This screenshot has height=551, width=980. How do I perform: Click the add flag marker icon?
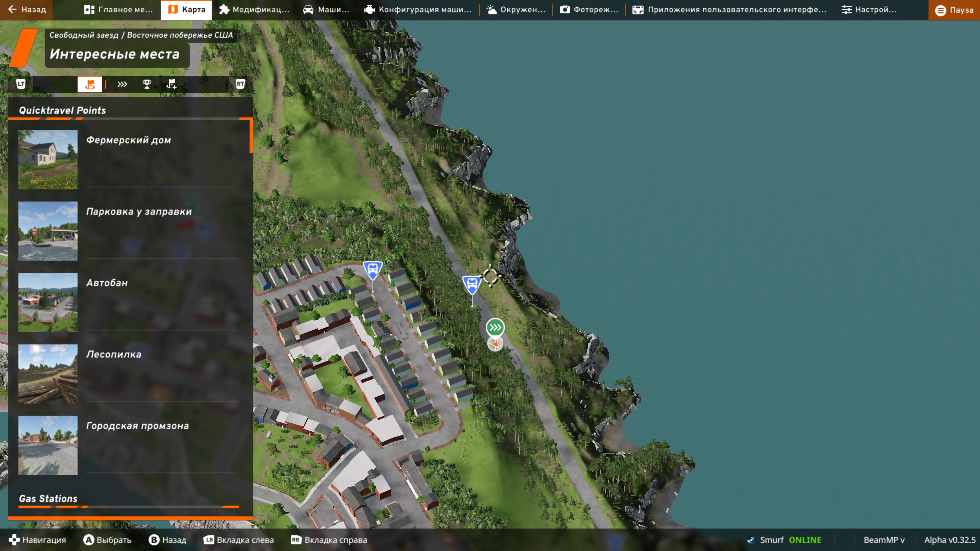171,84
